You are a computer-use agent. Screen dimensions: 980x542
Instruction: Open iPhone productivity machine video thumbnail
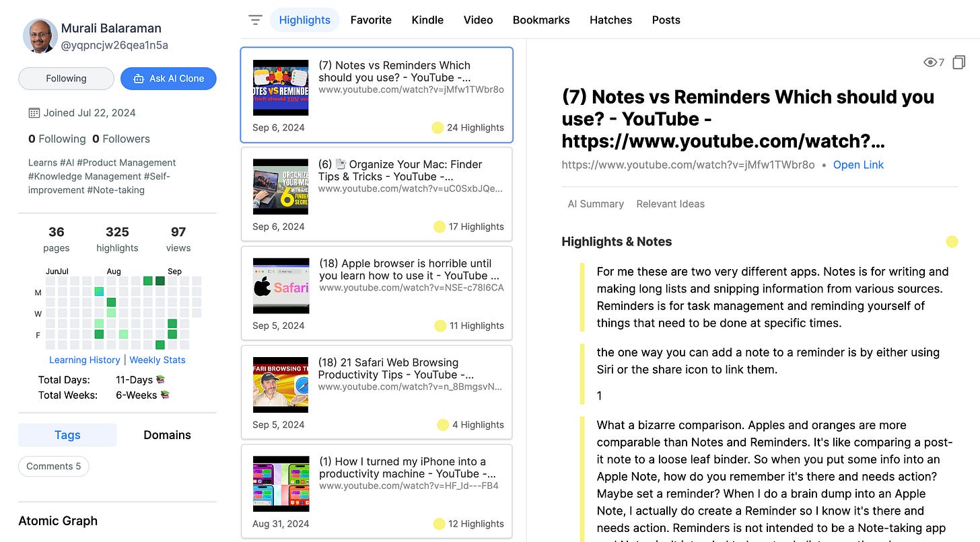pos(281,483)
